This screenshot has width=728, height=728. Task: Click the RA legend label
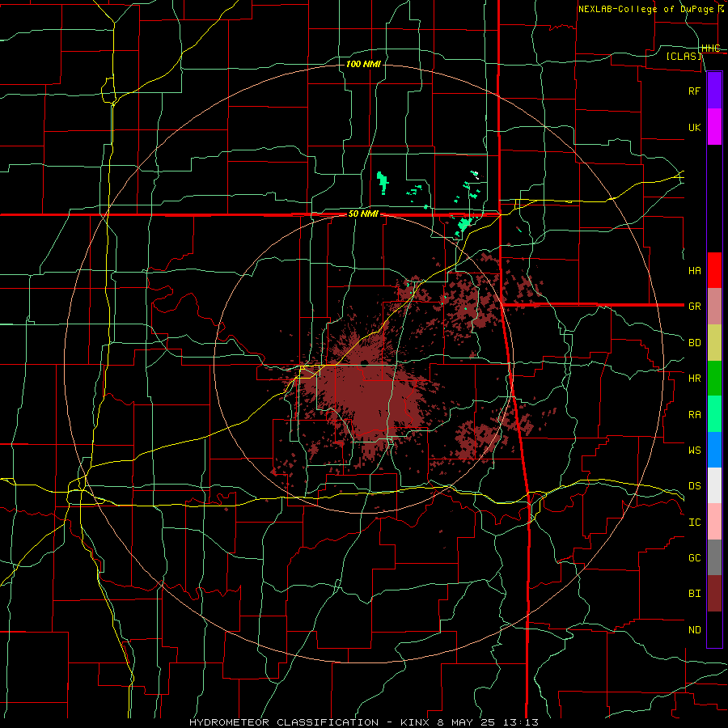pos(694,415)
